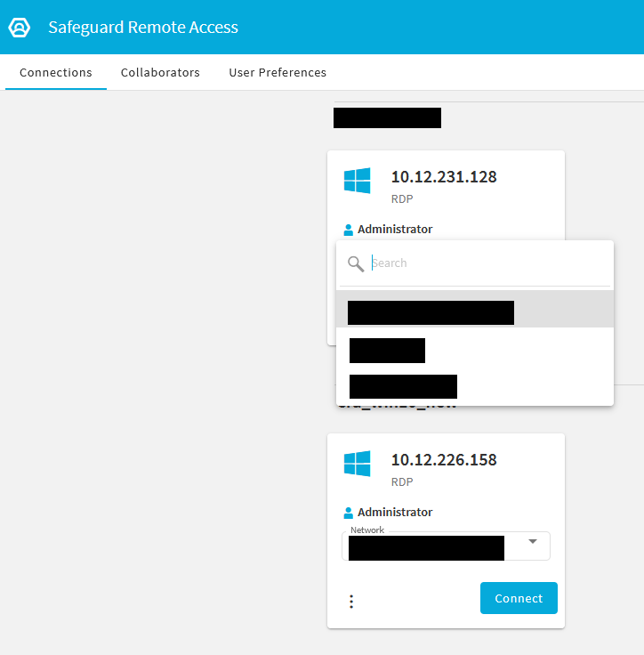Click the Windows icon for 10.12.226.158
The height and width of the screenshot is (655, 644).
coord(357,464)
